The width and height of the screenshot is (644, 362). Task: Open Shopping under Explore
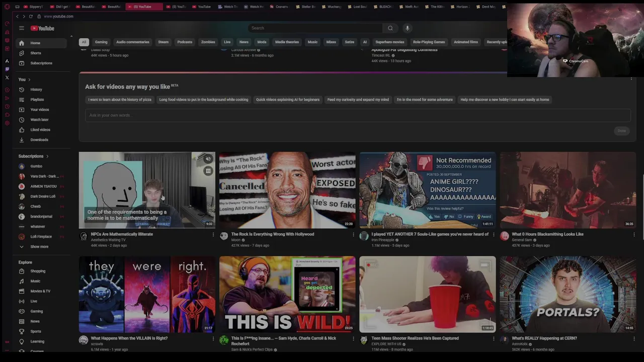(41, 271)
